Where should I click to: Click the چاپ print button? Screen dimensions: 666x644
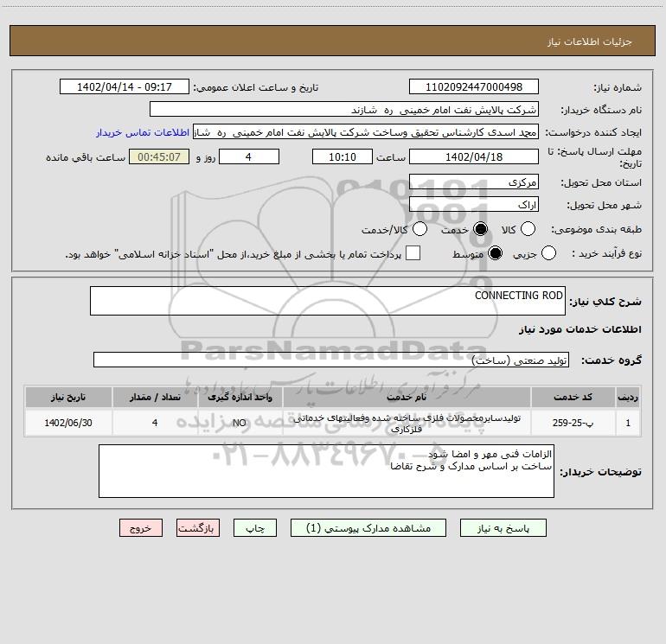pyautogui.click(x=255, y=527)
